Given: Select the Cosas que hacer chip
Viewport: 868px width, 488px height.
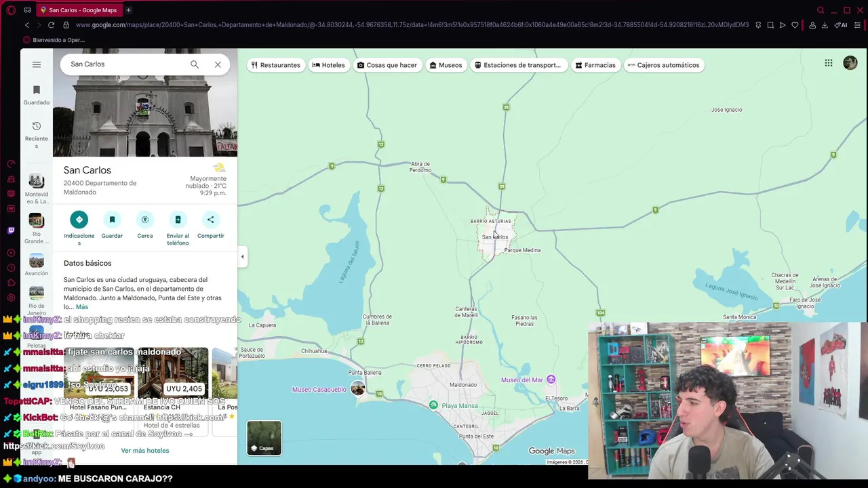Looking at the screenshot, I should (x=387, y=65).
